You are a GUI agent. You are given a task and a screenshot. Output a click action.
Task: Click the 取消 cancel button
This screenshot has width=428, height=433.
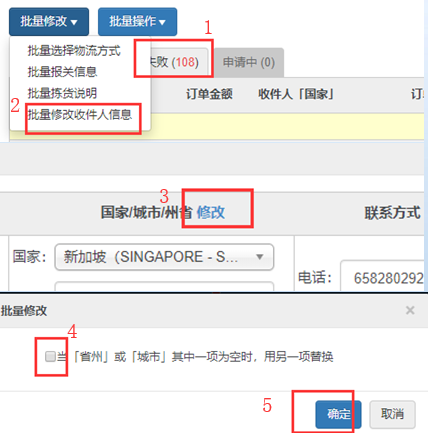coord(392,414)
